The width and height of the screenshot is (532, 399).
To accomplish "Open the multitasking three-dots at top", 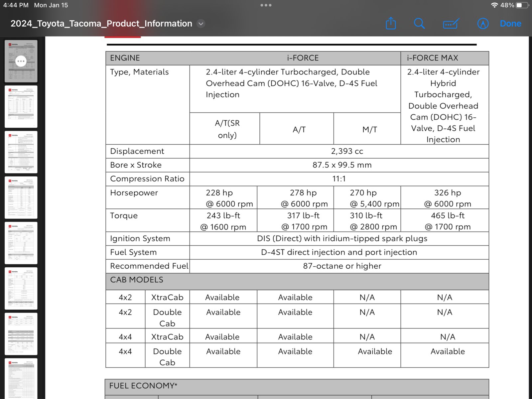I will [266, 5].
